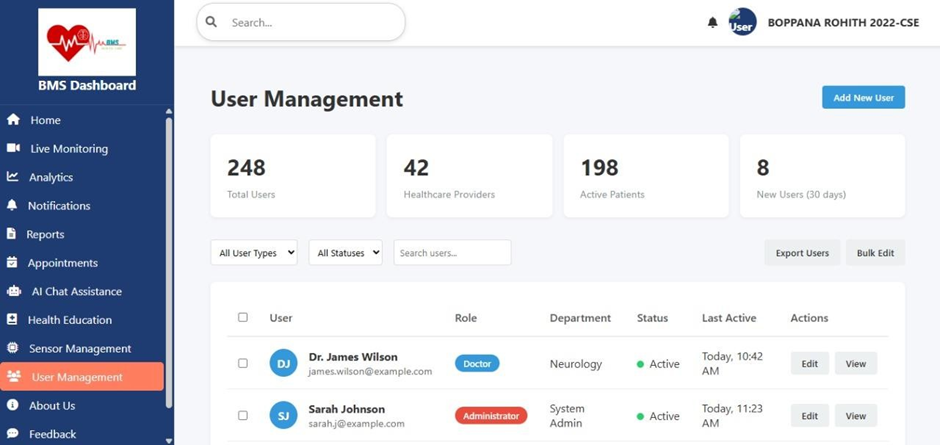Open AI Chat Assistance
Viewport: 940px width, 445px height.
(x=82, y=291)
